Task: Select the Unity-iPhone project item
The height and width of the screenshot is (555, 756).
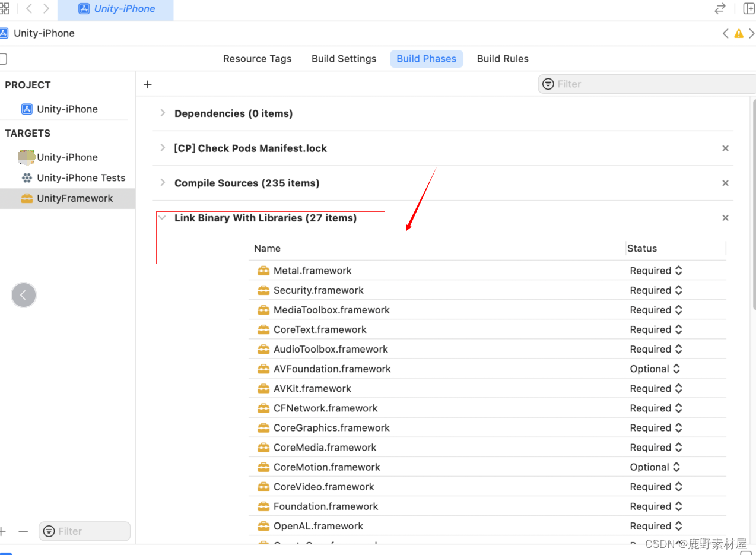Action: [66, 109]
